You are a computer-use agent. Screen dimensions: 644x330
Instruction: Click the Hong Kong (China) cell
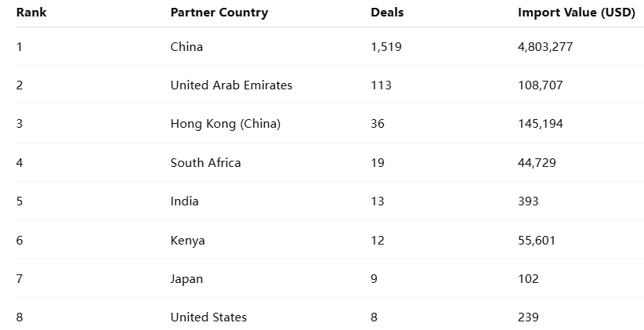(x=225, y=124)
